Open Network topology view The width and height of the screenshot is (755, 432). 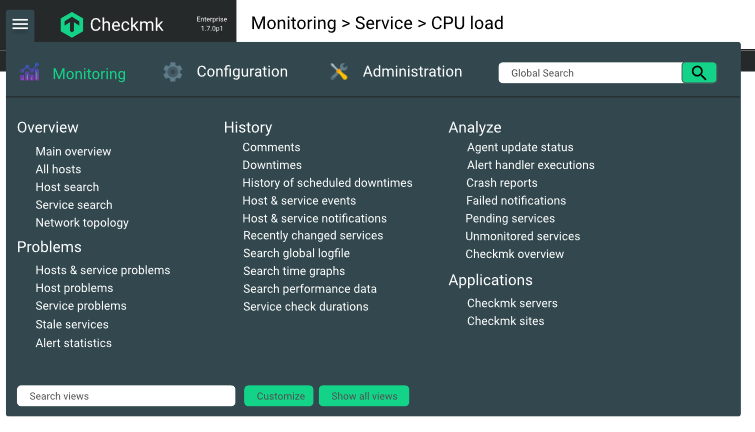point(82,223)
